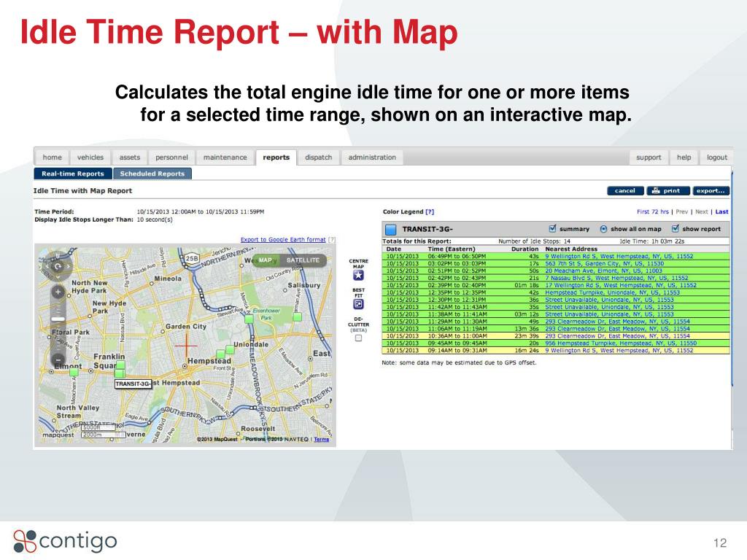Click the TRANSIT-3G- map label

point(133,384)
